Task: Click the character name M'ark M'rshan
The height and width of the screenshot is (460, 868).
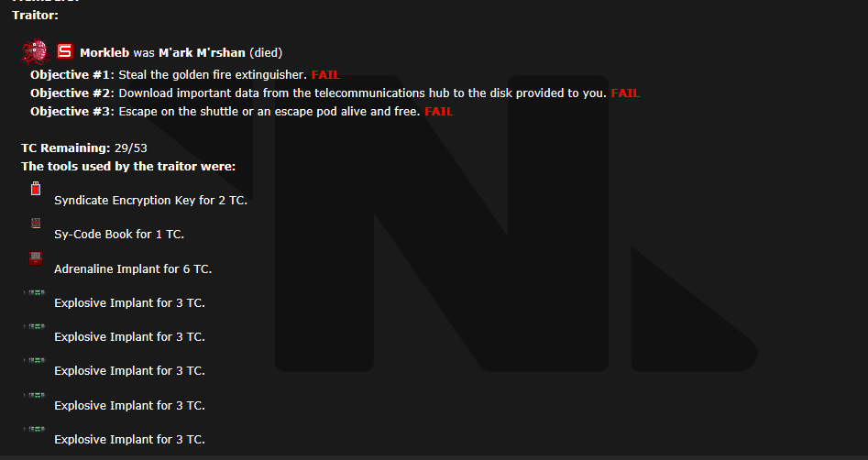Action: point(202,52)
